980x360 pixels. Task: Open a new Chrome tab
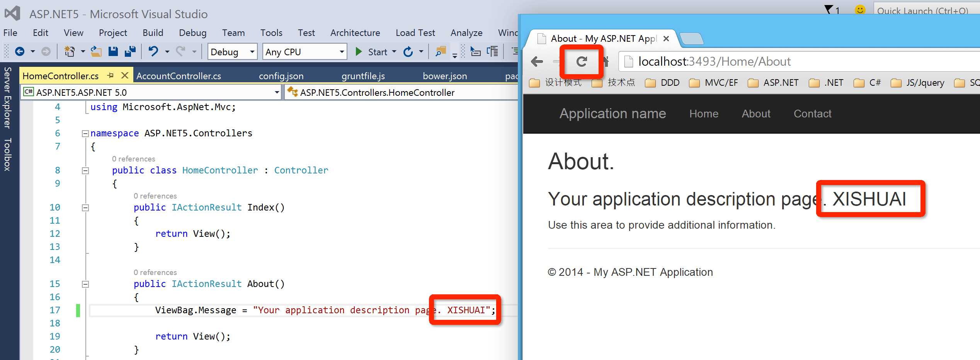pos(692,39)
